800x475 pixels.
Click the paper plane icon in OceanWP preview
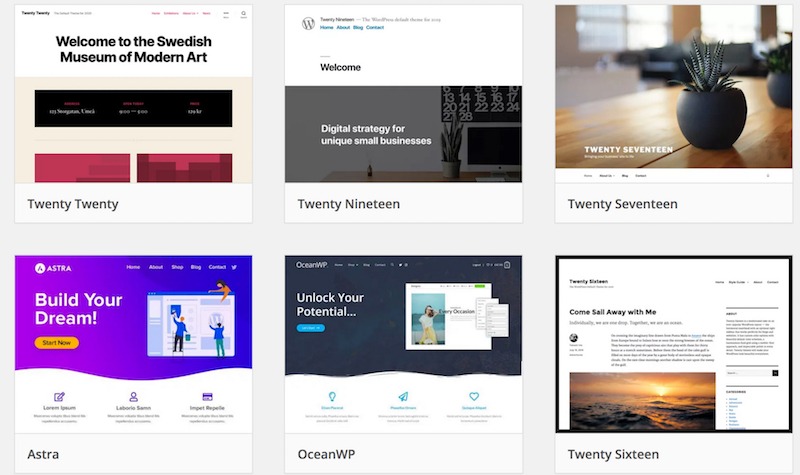coord(403,396)
